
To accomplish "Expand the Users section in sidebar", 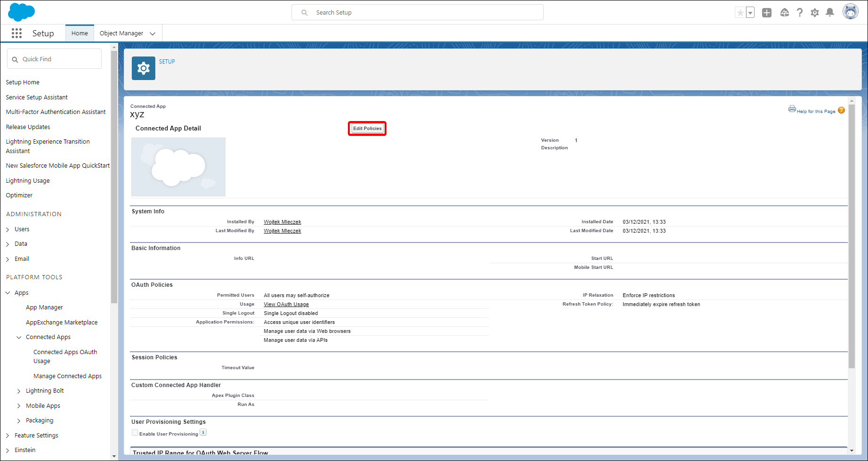I will click(x=8, y=229).
